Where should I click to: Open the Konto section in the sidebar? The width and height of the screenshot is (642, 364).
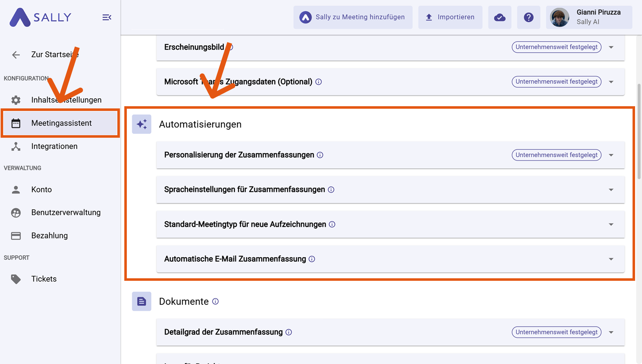pyautogui.click(x=16, y=189)
